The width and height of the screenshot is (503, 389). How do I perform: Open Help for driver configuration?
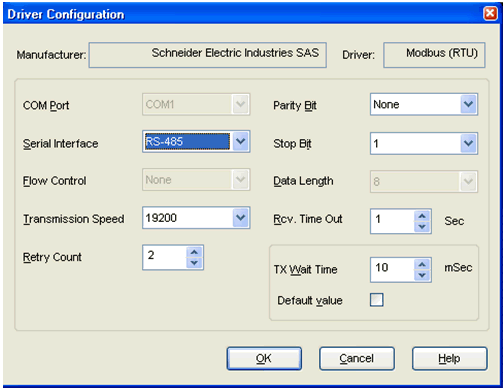click(x=449, y=358)
